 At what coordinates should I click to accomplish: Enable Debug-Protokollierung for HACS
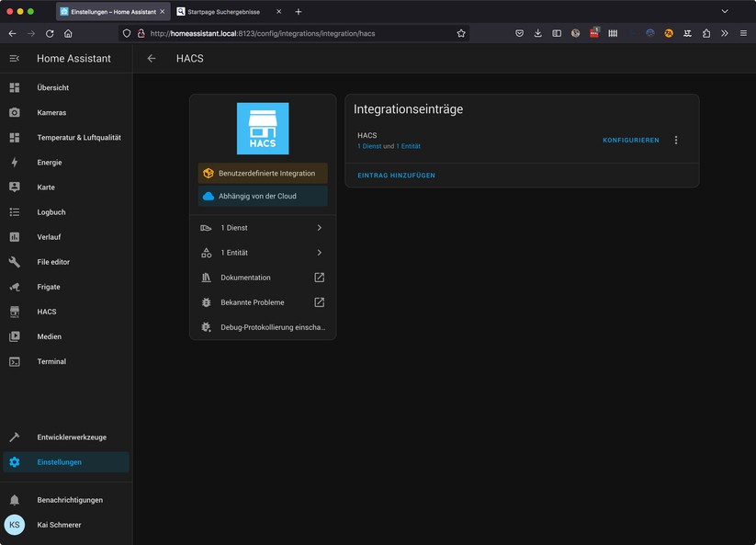[x=262, y=326]
